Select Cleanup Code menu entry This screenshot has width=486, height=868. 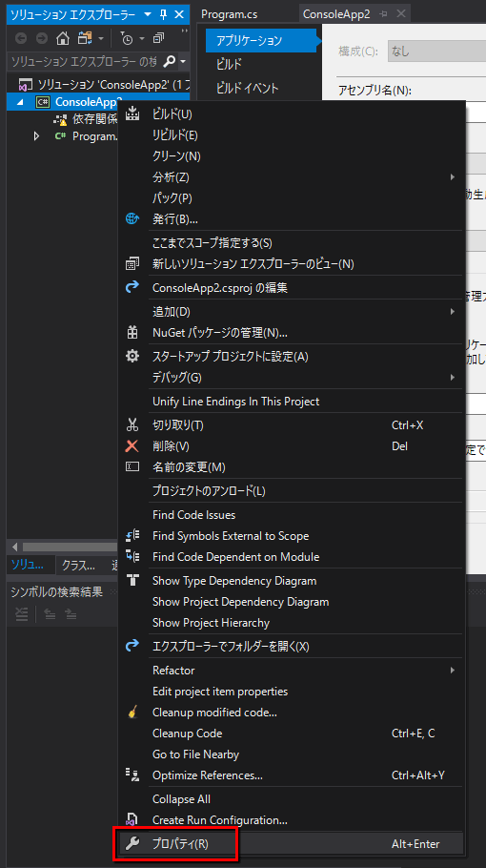pyautogui.click(x=292, y=734)
